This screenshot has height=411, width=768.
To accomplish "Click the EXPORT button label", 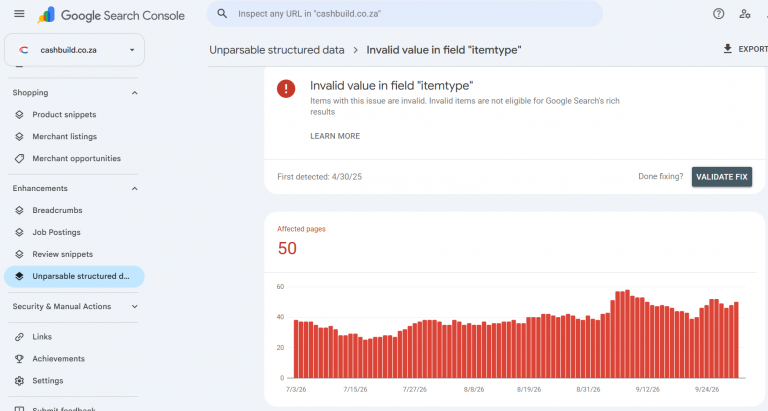I will (x=753, y=49).
